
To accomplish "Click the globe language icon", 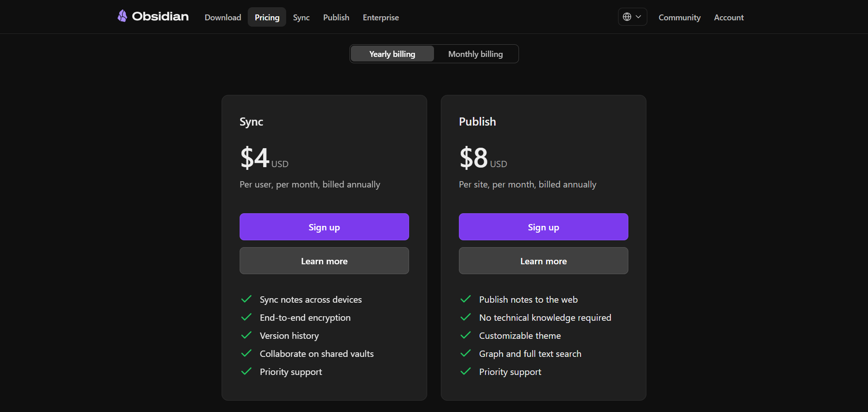I will coord(627,17).
